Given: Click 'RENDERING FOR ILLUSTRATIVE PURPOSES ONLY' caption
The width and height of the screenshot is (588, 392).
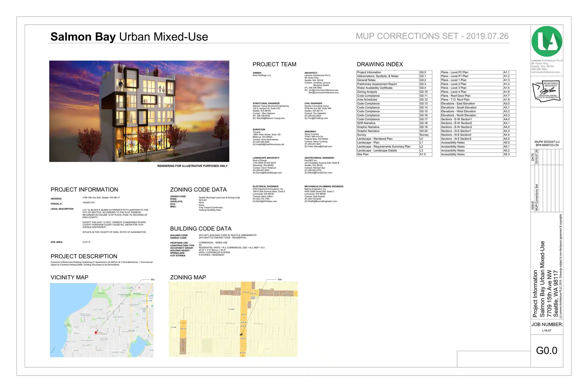Looking at the screenshot, I should [192, 166].
